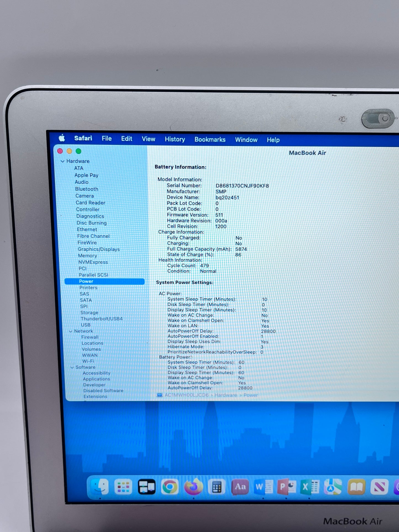This screenshot has height=532, width=399.
Task: Open Finder from the Dock
Action: [100, 486]
